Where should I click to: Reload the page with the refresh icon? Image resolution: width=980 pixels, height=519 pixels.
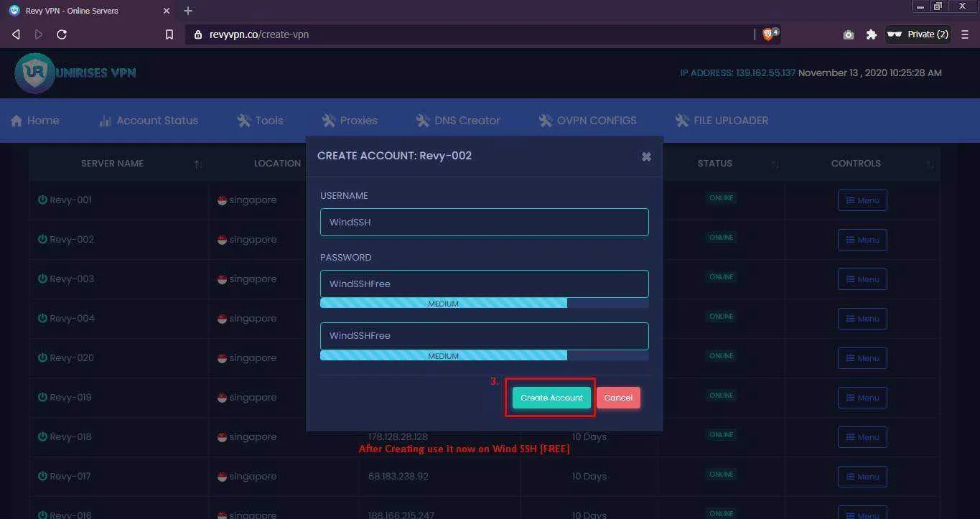62,34
